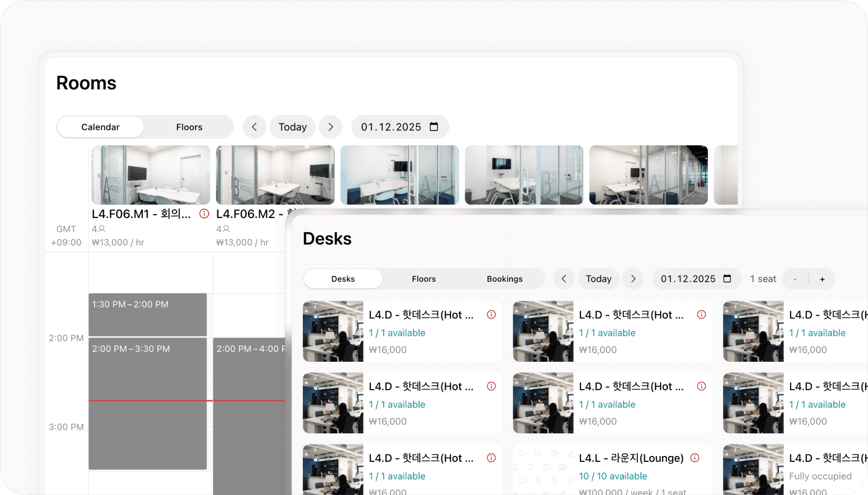This screenshot has width=868, height=495.
Task: Click Today in the Desks panel
Action: [x=598, y=279]
